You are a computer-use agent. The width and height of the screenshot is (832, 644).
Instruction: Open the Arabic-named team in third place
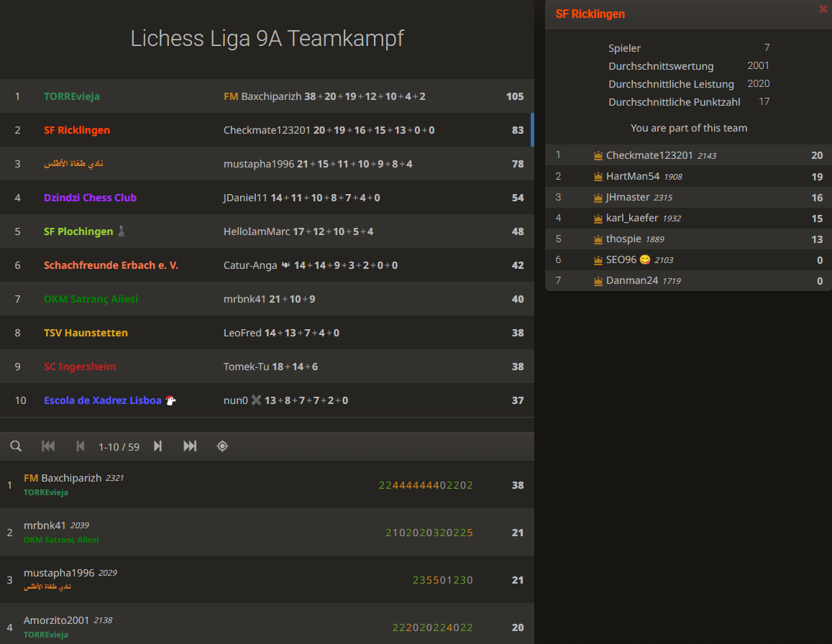[x=73, y=164]
